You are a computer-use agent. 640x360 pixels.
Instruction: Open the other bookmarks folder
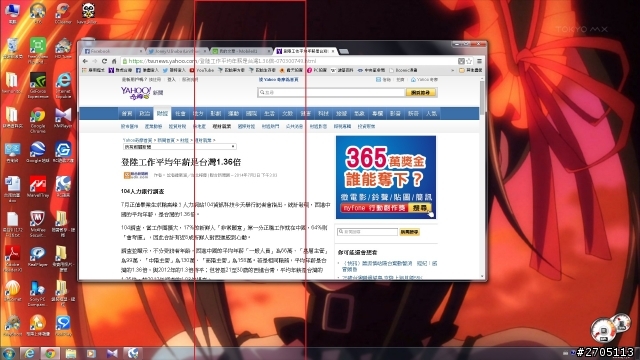(471, 70)
